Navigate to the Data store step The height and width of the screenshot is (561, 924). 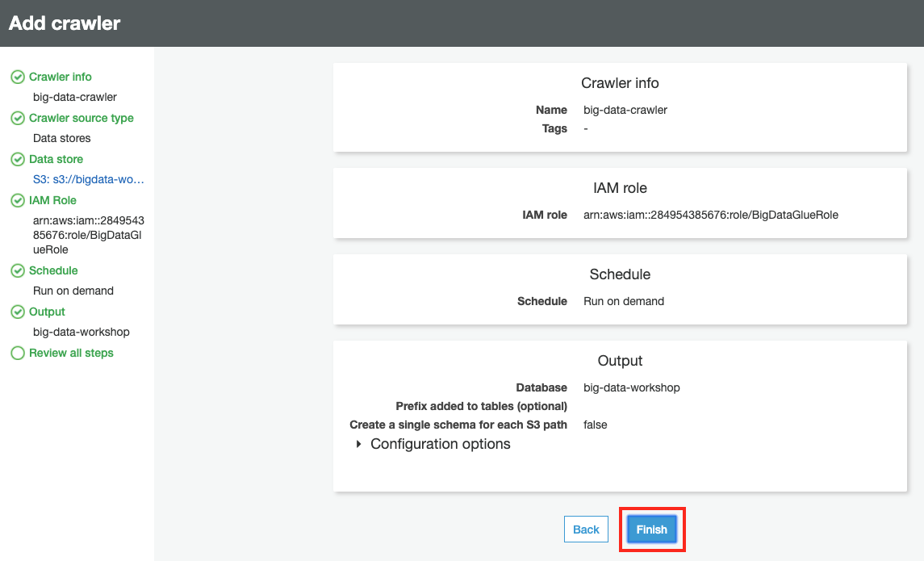point(56,159)
